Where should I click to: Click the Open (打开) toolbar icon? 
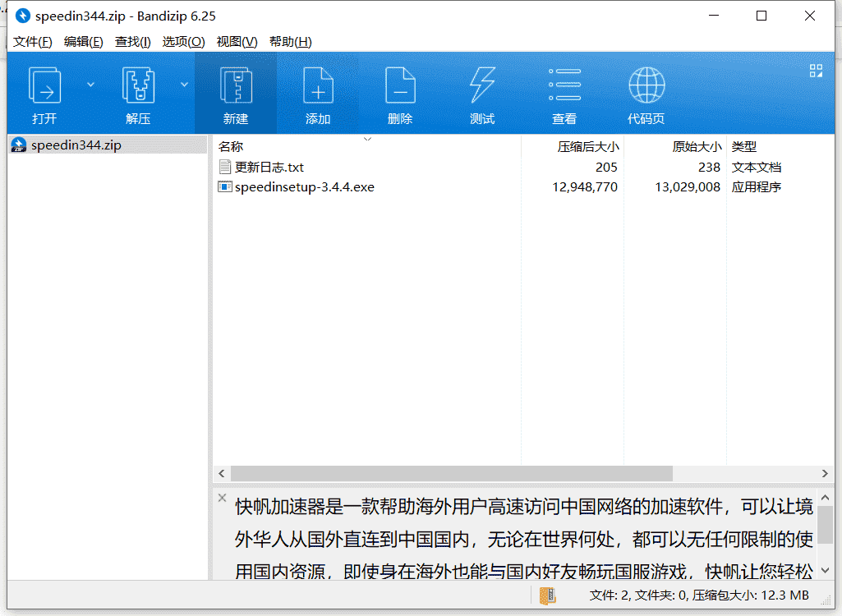(44, 85)
